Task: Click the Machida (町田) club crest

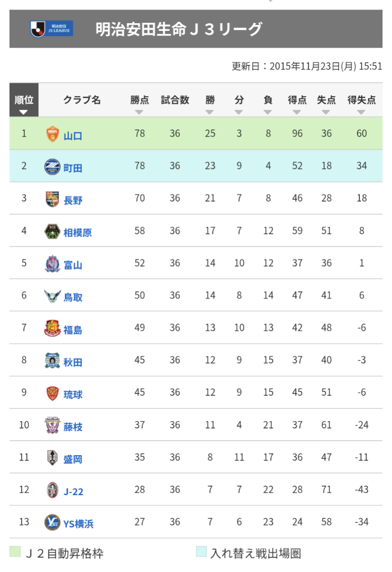Action: point(52,167)
